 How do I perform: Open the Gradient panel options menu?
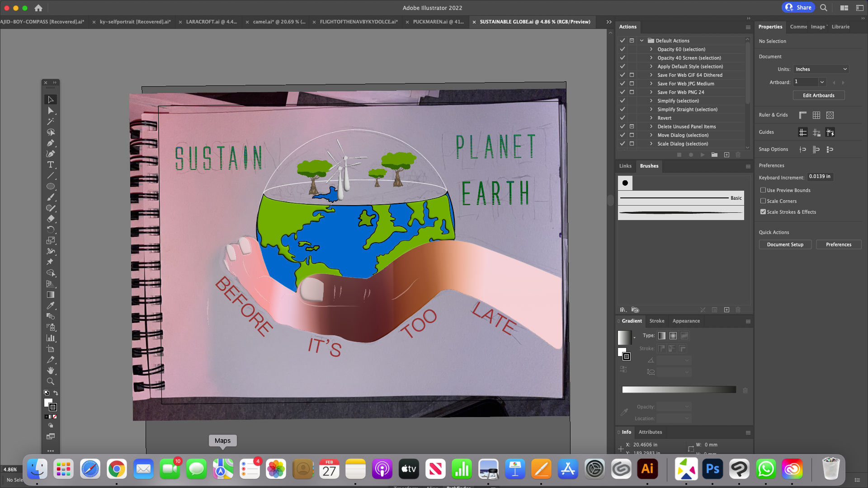[748, 321]
